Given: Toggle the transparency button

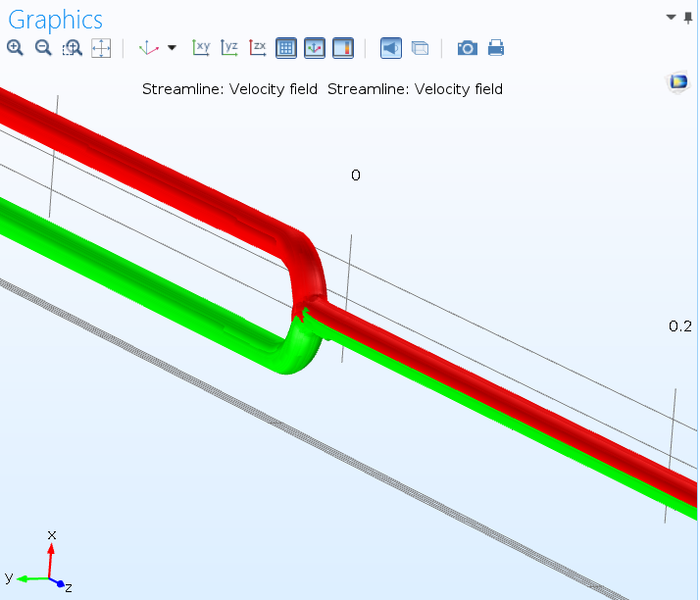Looking at the screenshot, I should tap(420, 47).
